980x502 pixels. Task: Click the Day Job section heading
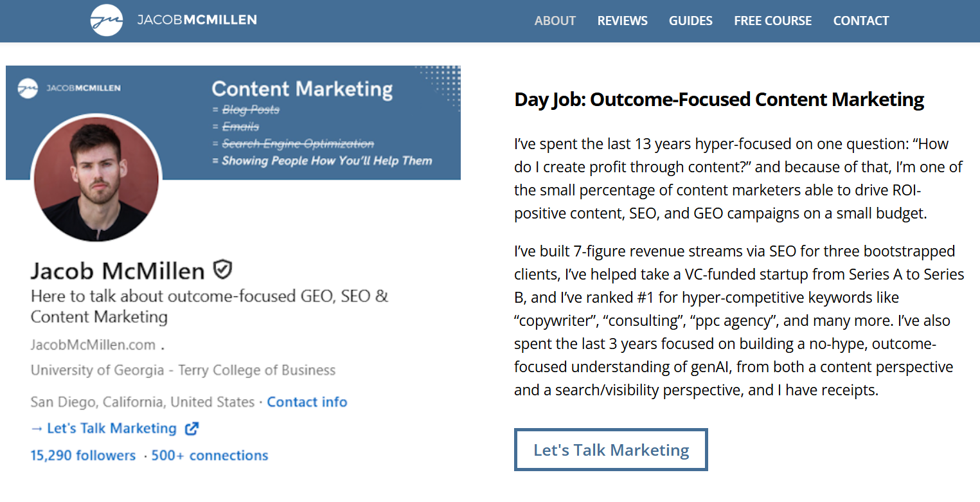719,100
